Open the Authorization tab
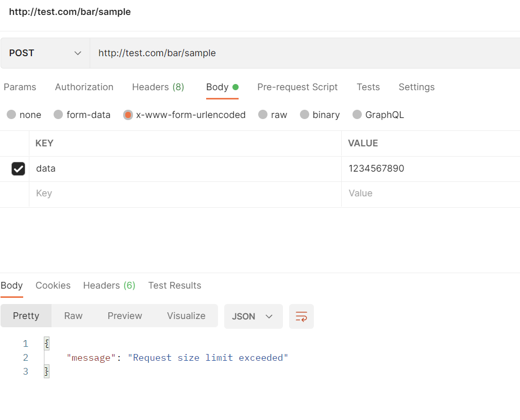This screenshot has height=420, width=520. pos(84,87)
